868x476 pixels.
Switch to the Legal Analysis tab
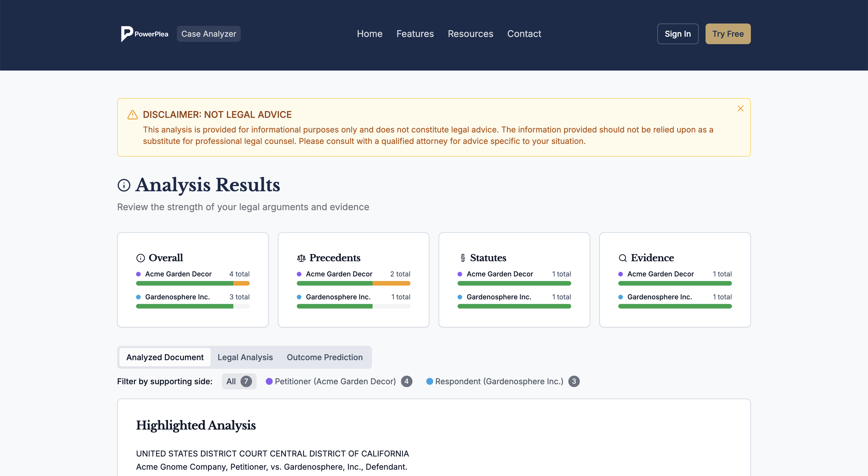[x=245, y=357]
